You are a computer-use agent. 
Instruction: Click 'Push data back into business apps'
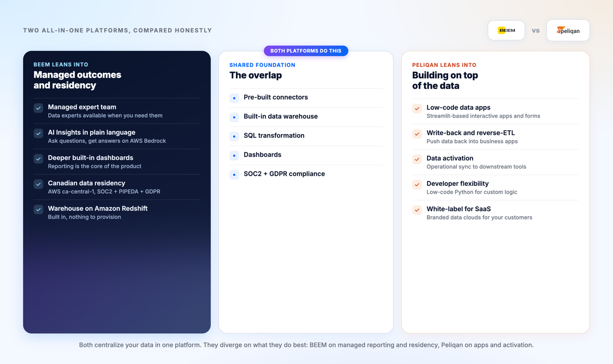click(x=472, y=142)
